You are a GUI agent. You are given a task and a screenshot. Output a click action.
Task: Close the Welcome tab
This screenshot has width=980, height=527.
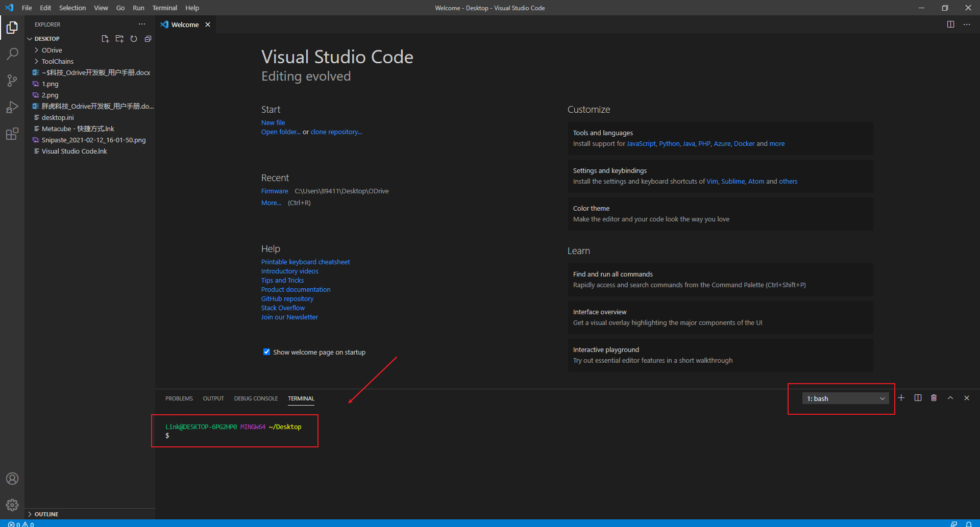(208, 24)
